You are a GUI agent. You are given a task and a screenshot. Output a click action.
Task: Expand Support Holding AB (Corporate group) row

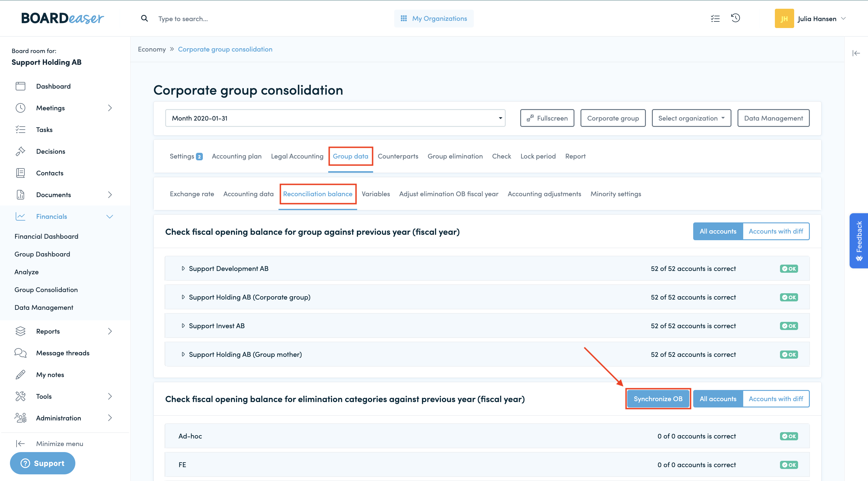(183, 297)
